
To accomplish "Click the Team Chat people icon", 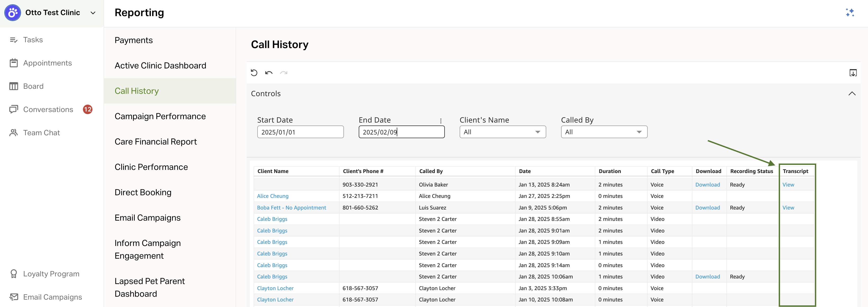I will [x=13, y=133].
